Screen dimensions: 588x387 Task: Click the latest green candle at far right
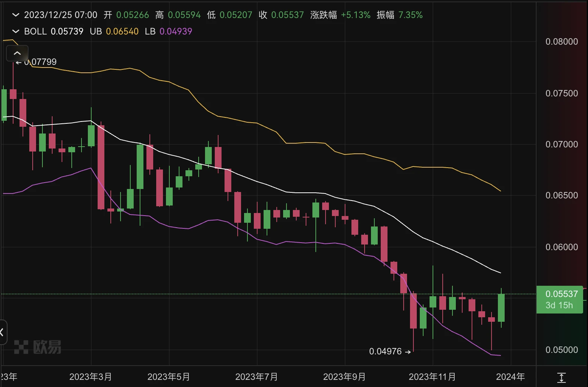coord(501,307)
